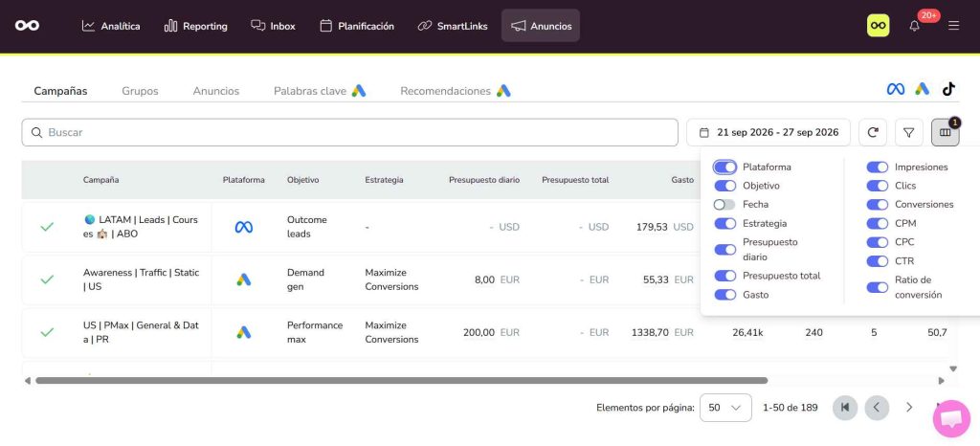Click the calendar icon in the date range

(x=703, y=132)
